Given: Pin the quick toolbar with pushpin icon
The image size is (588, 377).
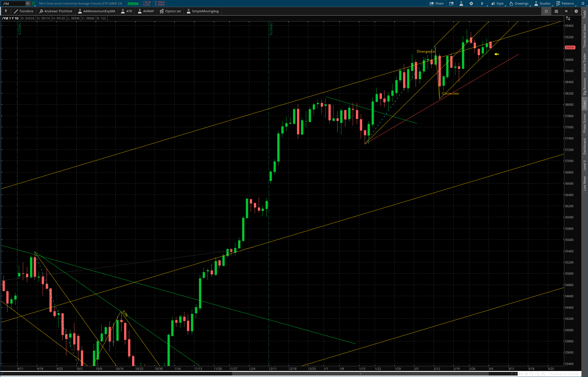Looking at the screenshot, I should tap(6, 11).
